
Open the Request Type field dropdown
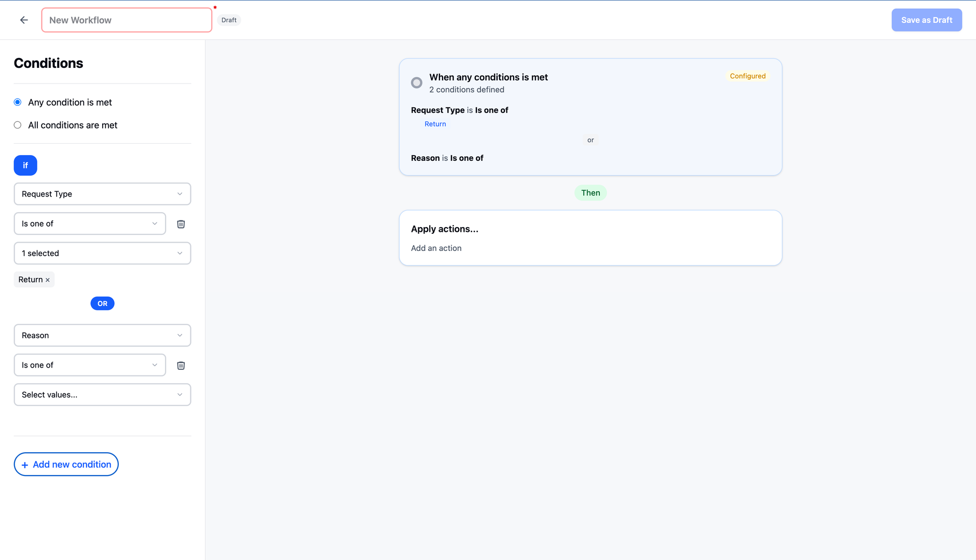102,194
